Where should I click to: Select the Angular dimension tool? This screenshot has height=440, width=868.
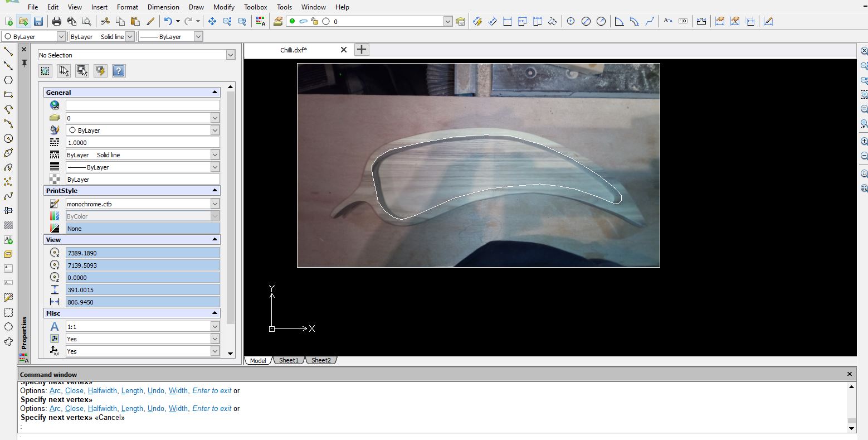(x=619, y=21)
